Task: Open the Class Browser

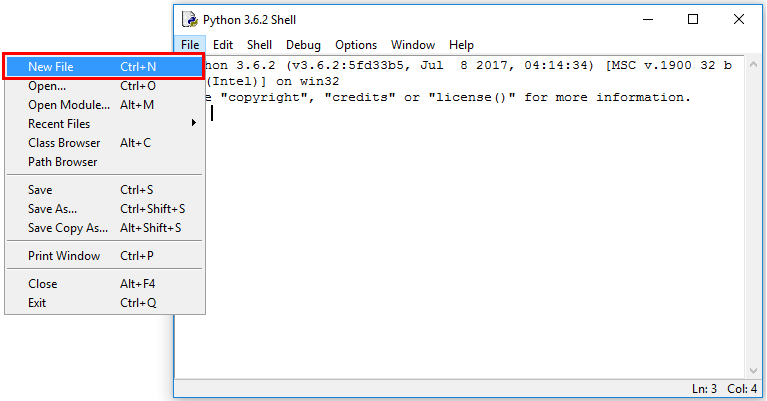Action: click(64, 143)
